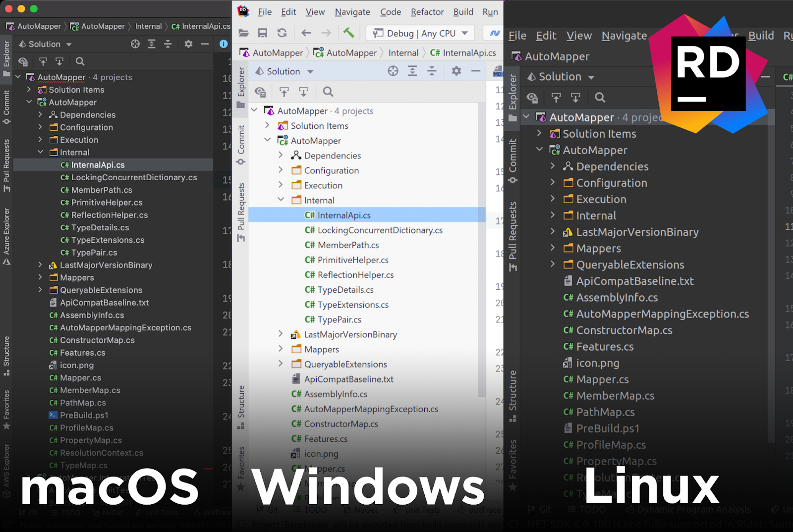Navigate back arrow in Windows toolbar
Image resolution: width=793 pixels, height=532 pixels.
tap(306, 33)
